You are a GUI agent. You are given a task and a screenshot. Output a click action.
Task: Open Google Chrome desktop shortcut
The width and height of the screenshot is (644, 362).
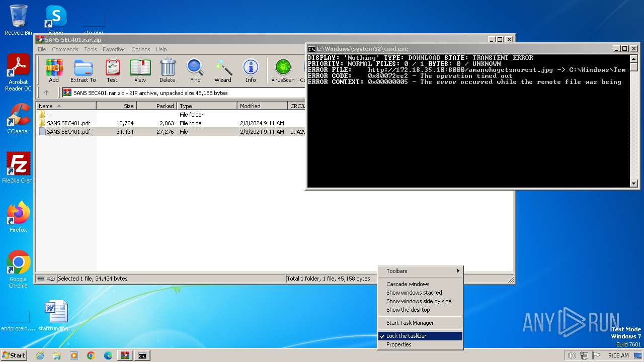(18, 269)
